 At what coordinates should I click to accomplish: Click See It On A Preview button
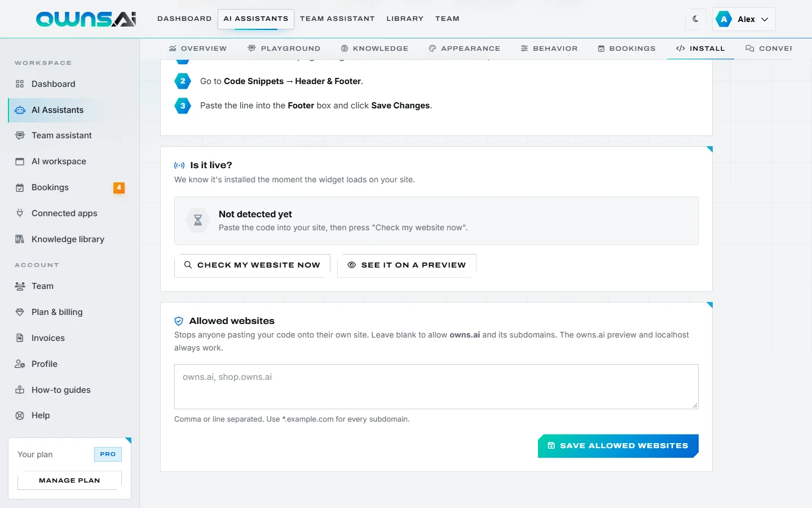tap(407, 265)
